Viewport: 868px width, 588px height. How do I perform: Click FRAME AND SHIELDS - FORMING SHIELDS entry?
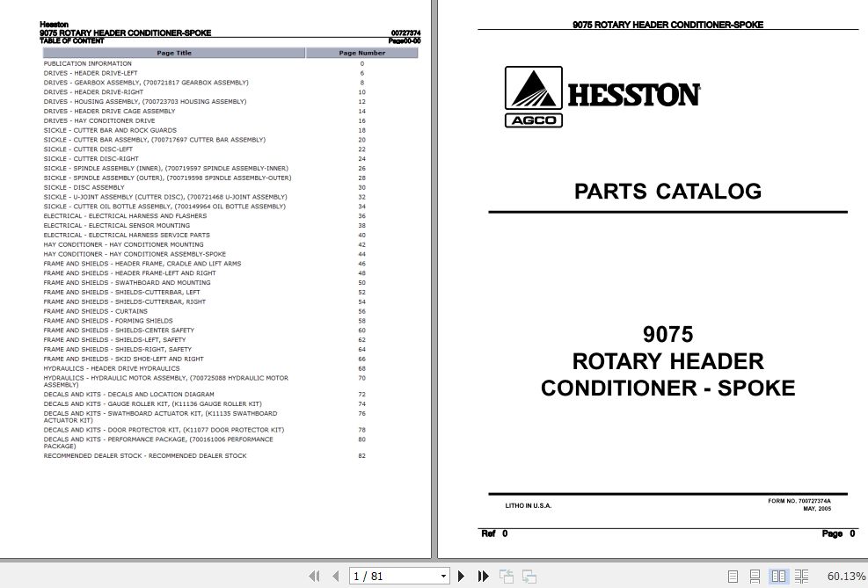(x=108, y=321)
